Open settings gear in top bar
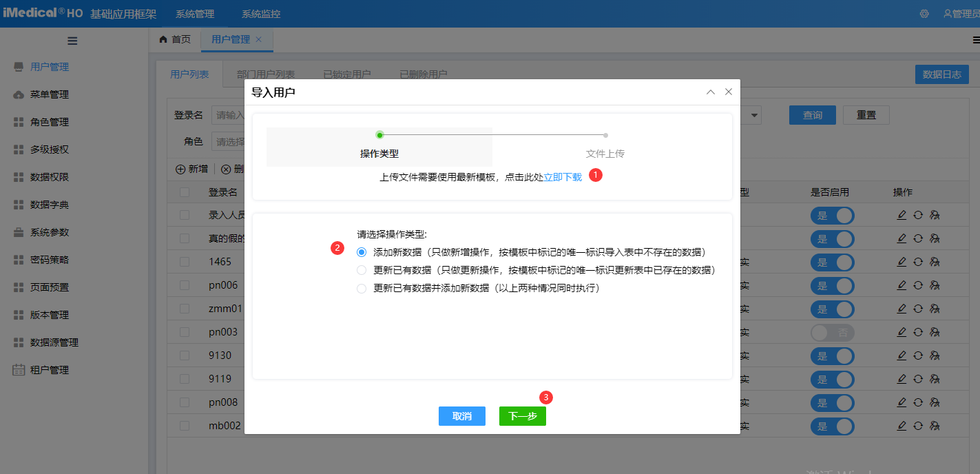This screenshot has height=474, width=980. pos(924,12)
